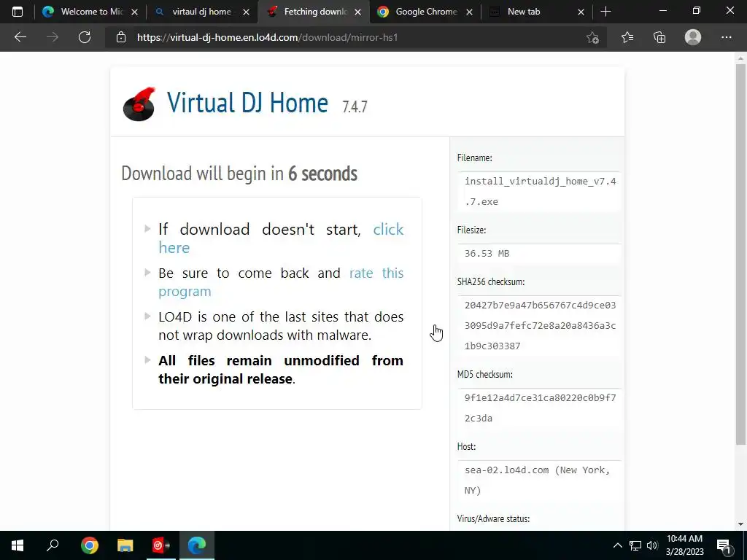Close the 'Google Chrome' tab

coord(469,12)
